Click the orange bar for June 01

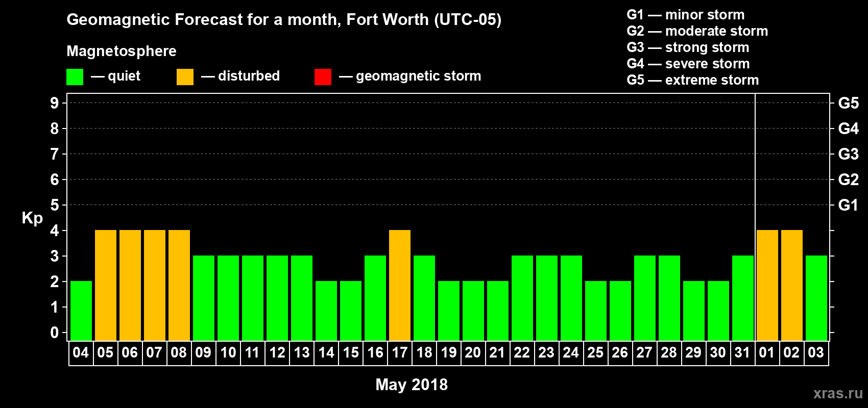click(767, 285)
